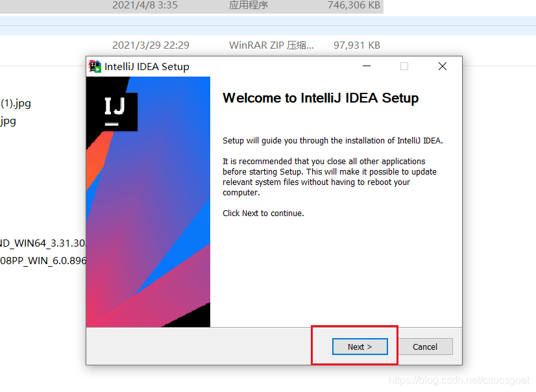Viewport: 536px width, 392px height.
Task: Click the 'Click Next to continue.' text
Action: [x=263, y=214]
